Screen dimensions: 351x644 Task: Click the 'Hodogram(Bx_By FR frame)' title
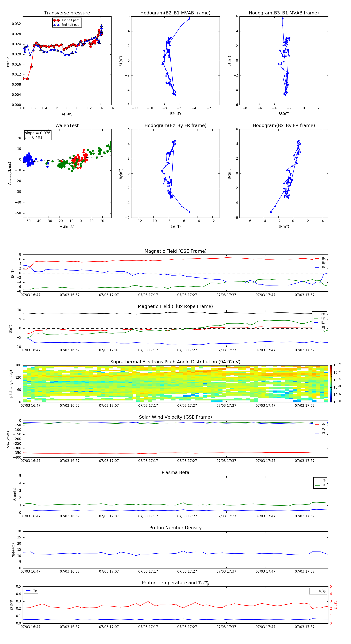pyautogui.click(x=284, y=125)
